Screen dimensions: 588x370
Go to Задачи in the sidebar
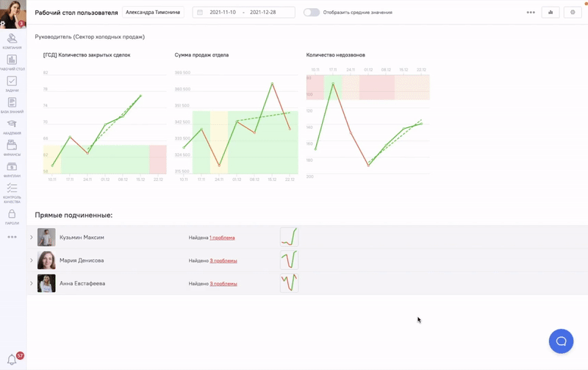click(12, 84)
